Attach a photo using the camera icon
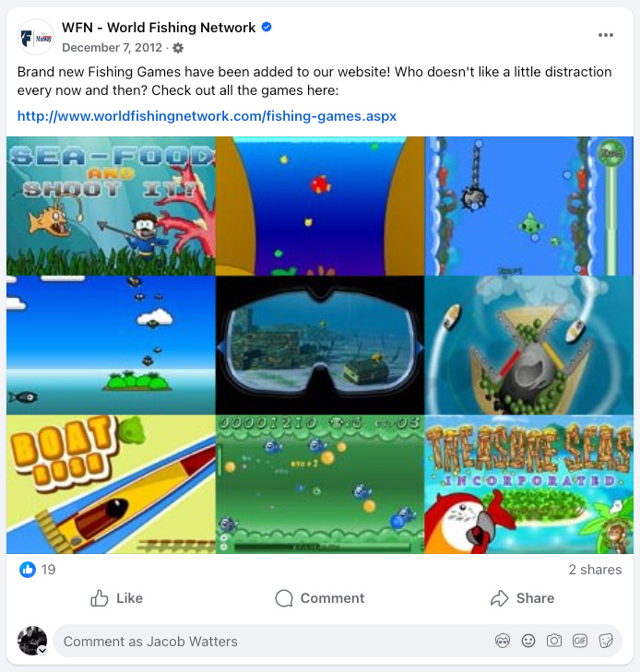The height and width of the screenshot is (672, 640). (554, 642)
